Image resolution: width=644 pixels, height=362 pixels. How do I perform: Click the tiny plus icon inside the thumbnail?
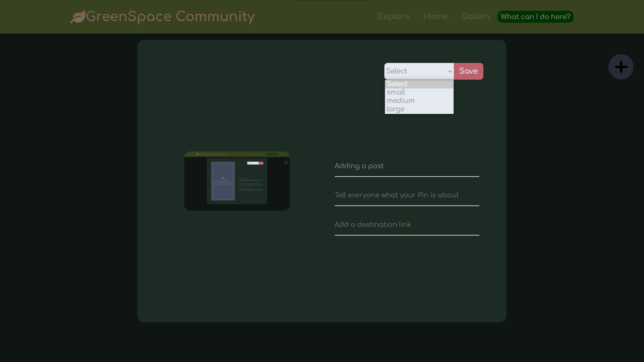286,163
